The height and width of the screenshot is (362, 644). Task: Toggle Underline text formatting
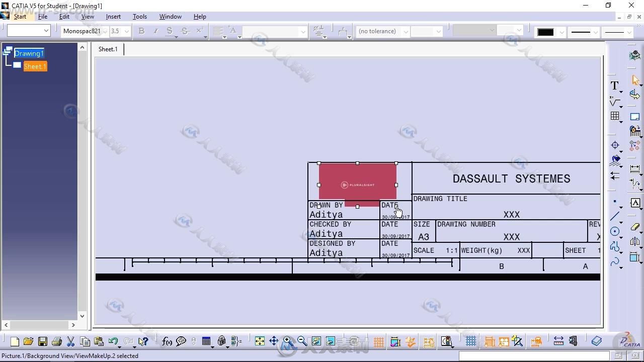point(170,31)
